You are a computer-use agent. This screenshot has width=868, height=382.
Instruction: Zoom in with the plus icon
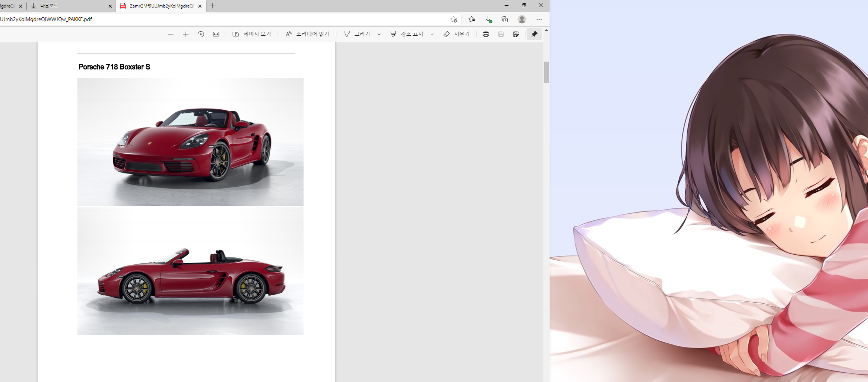pyautogui.click(x=186, y=34)
